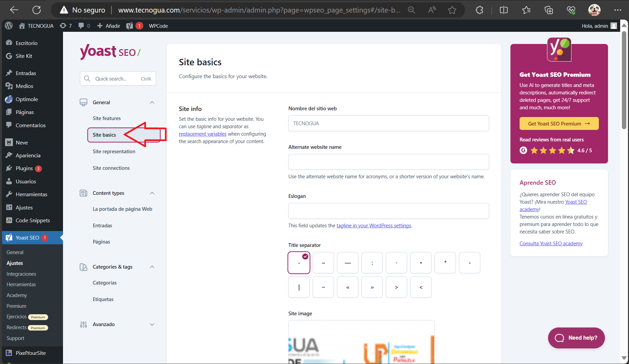Open Plugins in the sidebar
This screenshot has height=364, width=629.
pyautogui.click(x=24, y=168)
